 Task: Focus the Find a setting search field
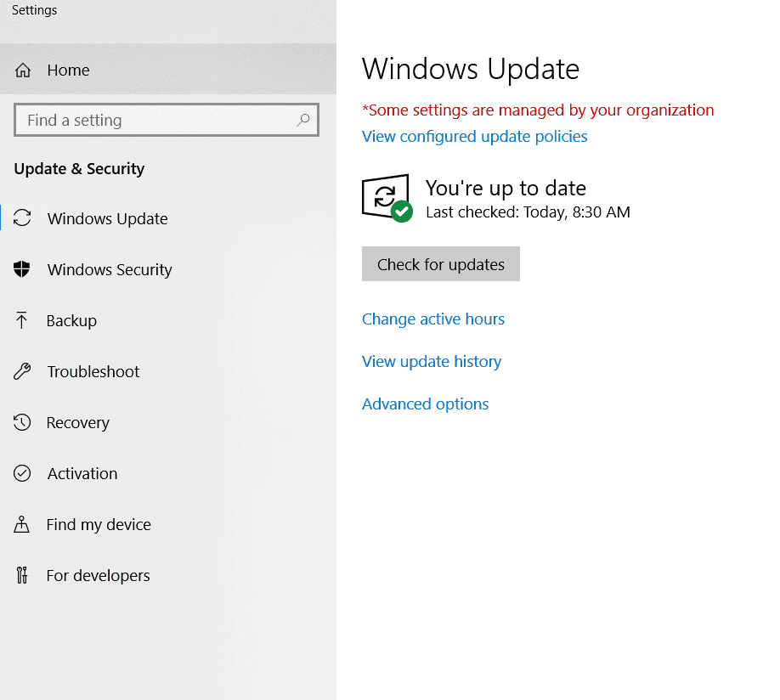[157, 121]
